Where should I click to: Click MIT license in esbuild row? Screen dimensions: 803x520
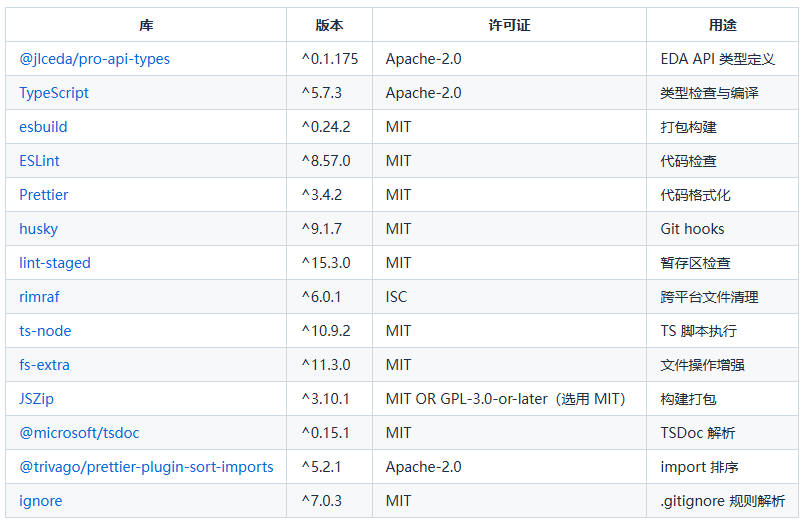(x=510, y=127)
